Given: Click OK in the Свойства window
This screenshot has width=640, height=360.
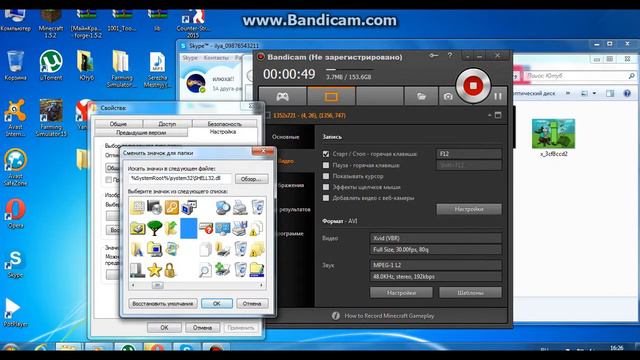Looking at the screenshot, I should (164, 327).
